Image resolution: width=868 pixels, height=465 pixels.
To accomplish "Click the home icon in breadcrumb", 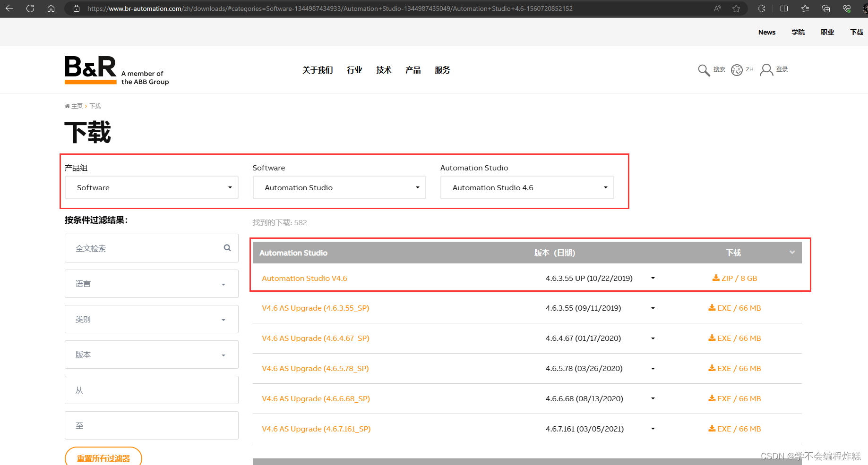I will [67, 106].
